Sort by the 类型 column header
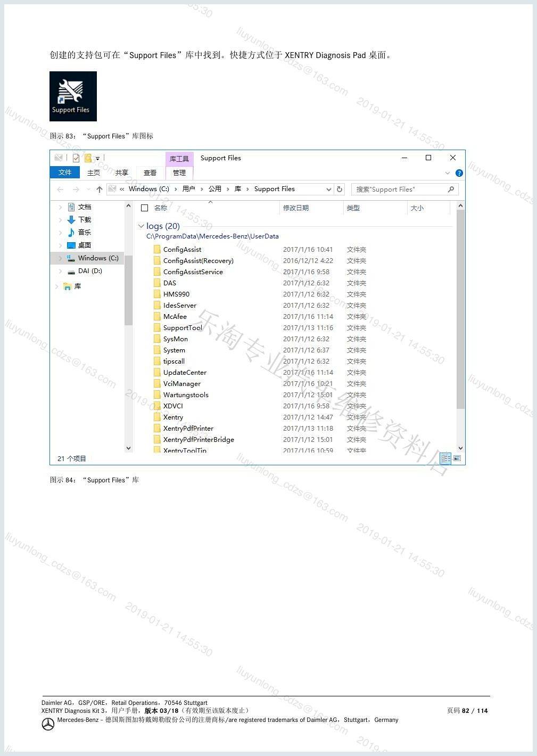This screenshot has width=537, height=756. pyautogui.click(x=353, y=208)
